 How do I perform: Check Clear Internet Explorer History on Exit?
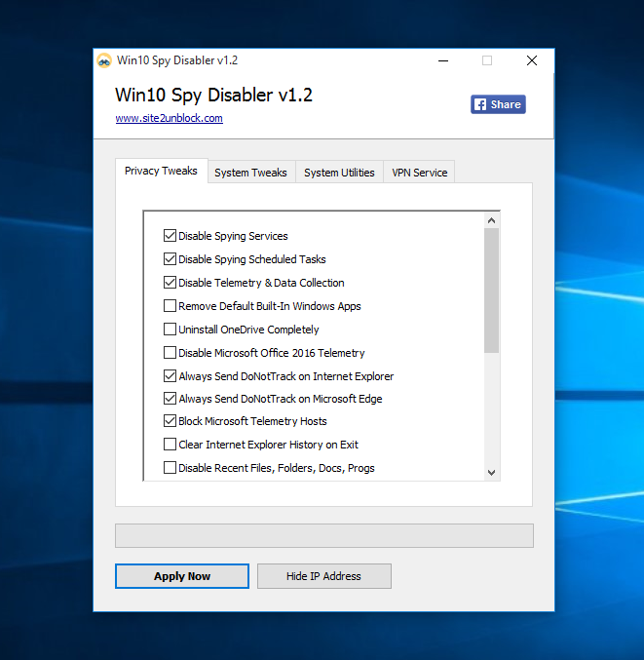click(x=170, y=445)
